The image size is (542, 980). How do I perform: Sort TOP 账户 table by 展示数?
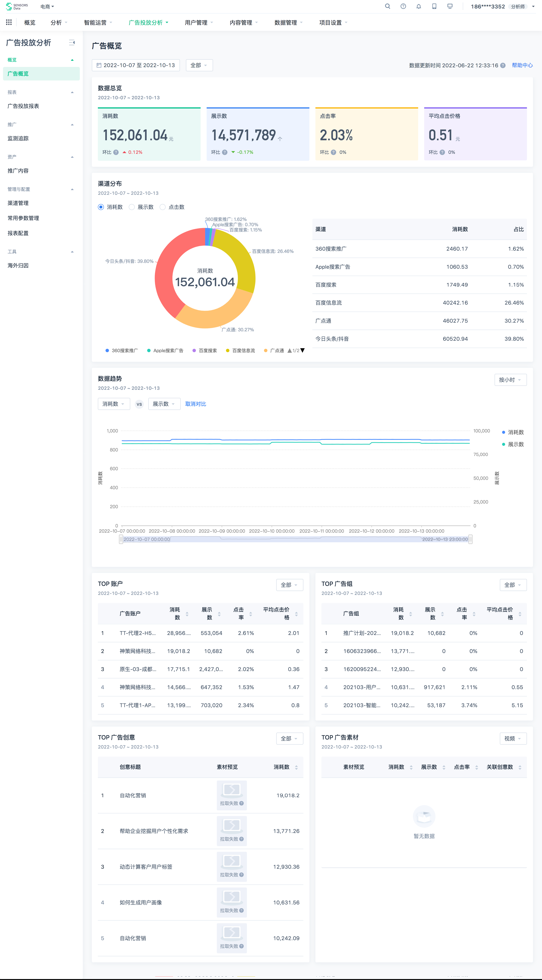(x=219, y=614)
